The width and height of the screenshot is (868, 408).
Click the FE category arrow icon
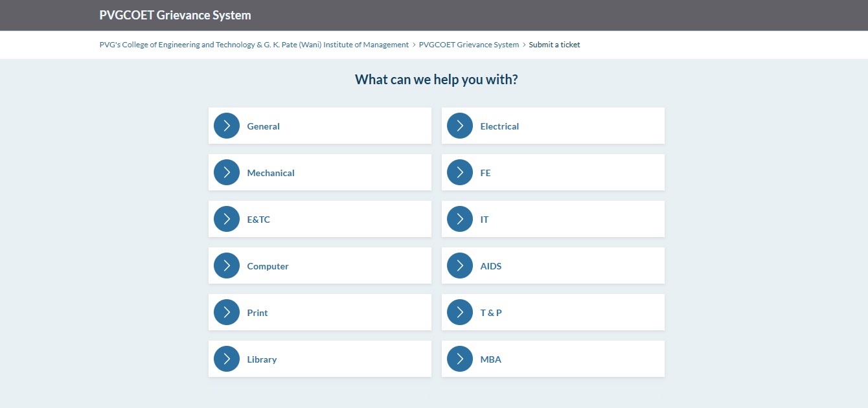tap(459, 172)
